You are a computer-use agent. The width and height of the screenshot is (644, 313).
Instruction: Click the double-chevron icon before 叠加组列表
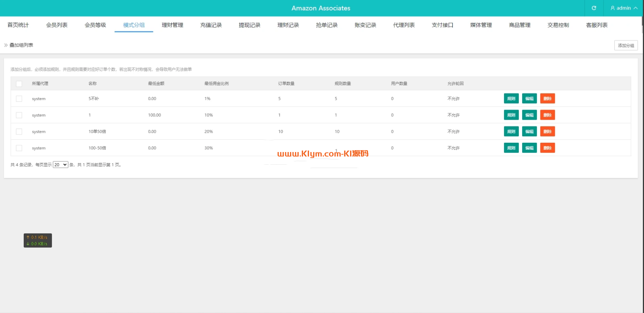6,45
